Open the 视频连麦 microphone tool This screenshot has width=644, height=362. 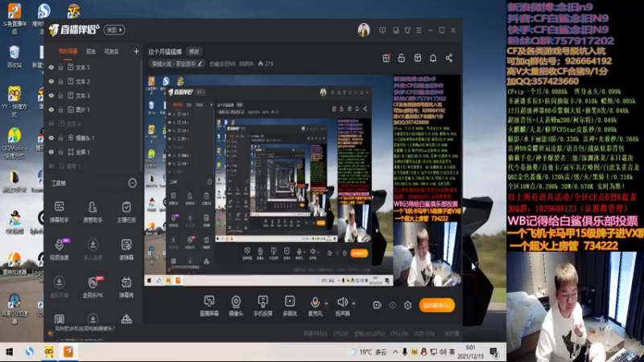click(x=59, y=249)
